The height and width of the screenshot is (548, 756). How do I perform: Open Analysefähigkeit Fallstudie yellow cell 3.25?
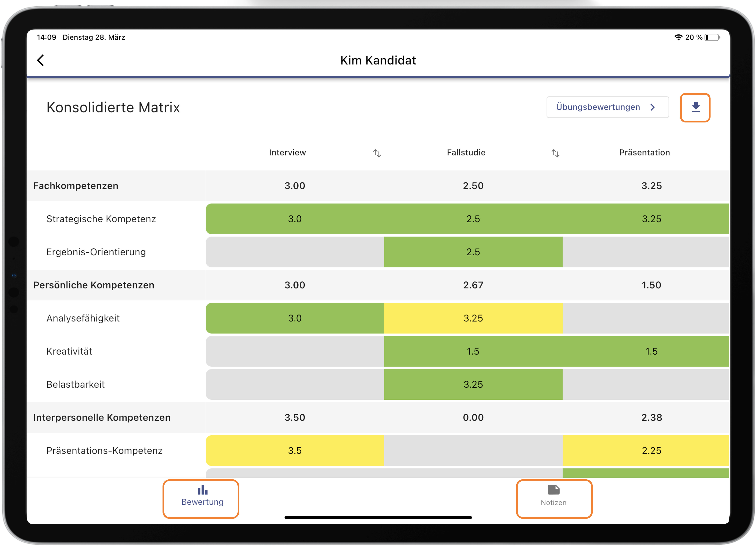[x=473, y=318]
